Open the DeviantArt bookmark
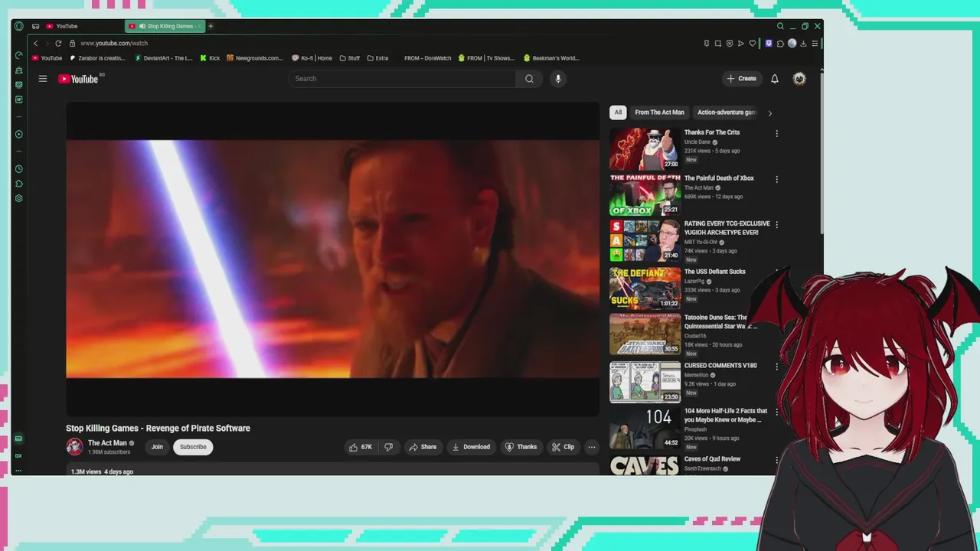 coord(163,58)
